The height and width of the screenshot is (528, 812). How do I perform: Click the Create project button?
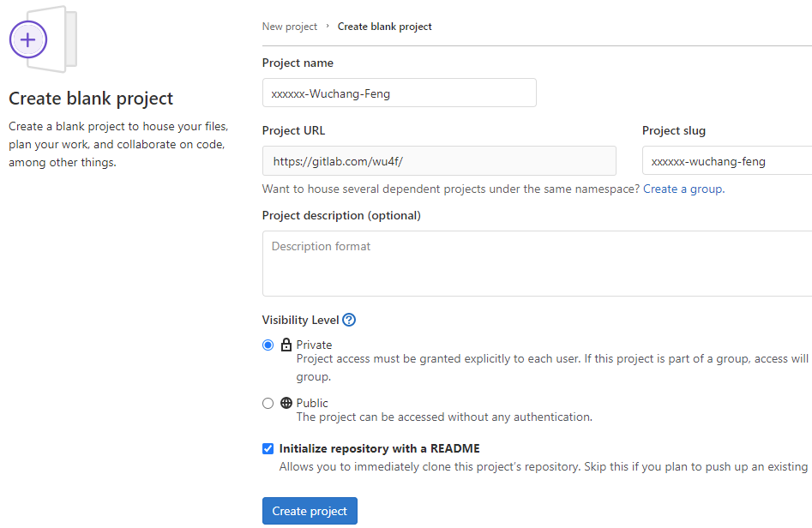pyautogui.click(x=310, y=511)
